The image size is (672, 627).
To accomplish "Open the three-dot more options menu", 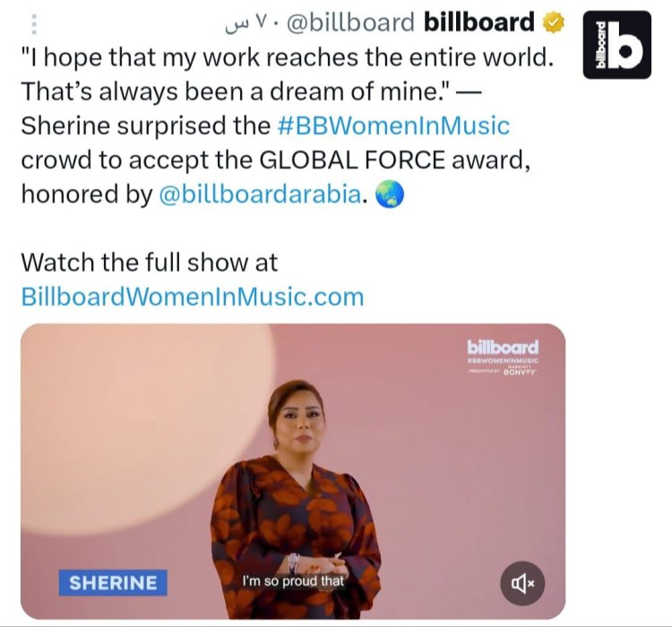I will tap(34, 24).
